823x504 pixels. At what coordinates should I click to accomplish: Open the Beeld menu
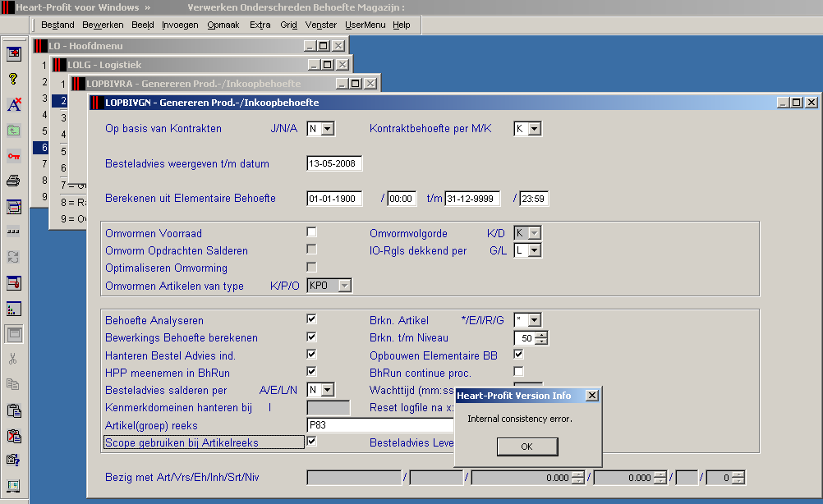(x=143, y=25)
